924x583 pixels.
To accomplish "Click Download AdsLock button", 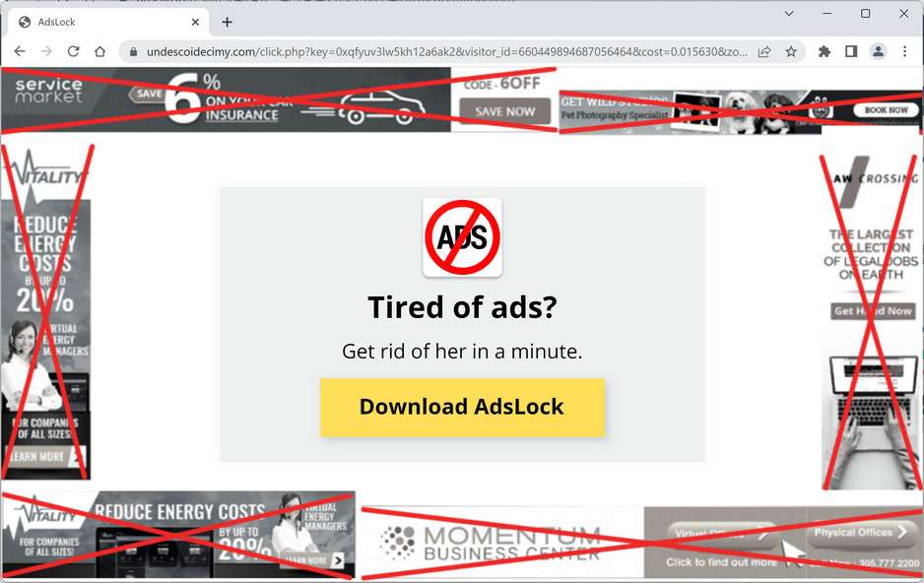I will pos(463,408).
